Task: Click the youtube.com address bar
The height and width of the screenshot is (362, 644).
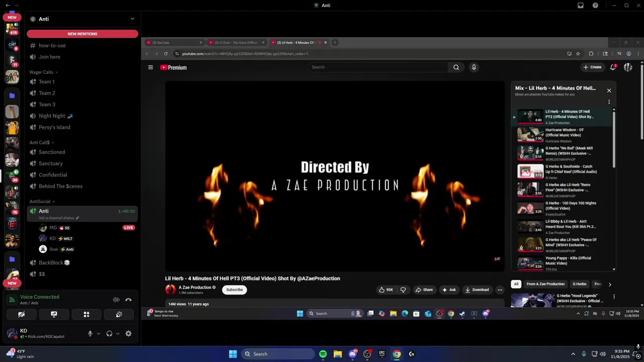Action: (x=367, y=54)
